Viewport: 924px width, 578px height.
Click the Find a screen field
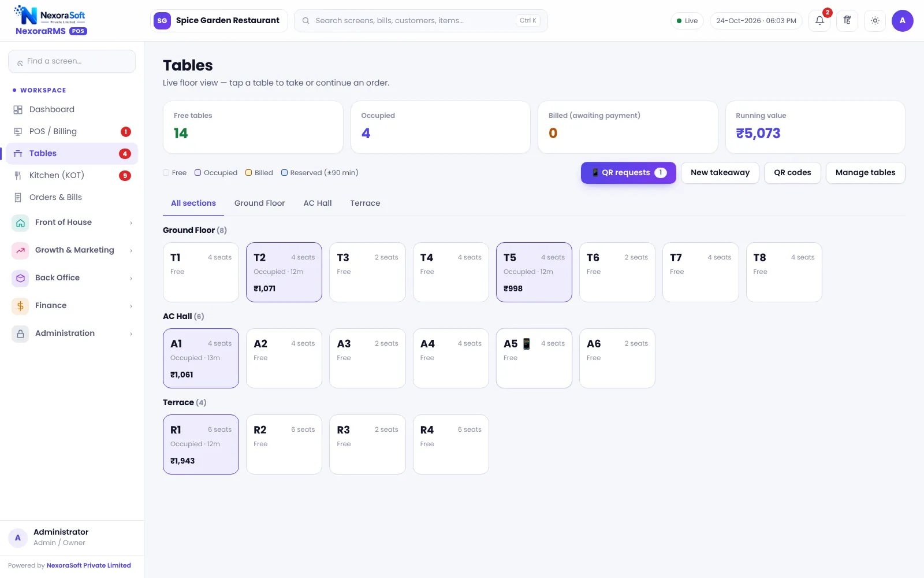72,61
